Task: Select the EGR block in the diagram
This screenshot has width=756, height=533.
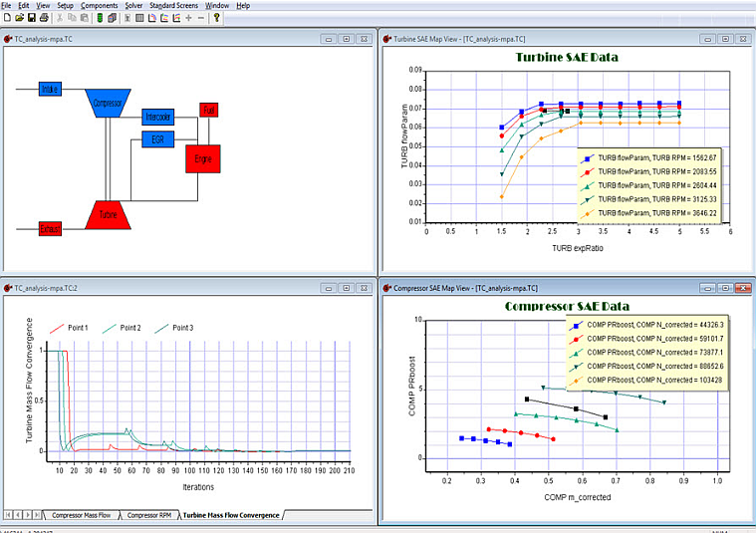Action: (157, 139)
